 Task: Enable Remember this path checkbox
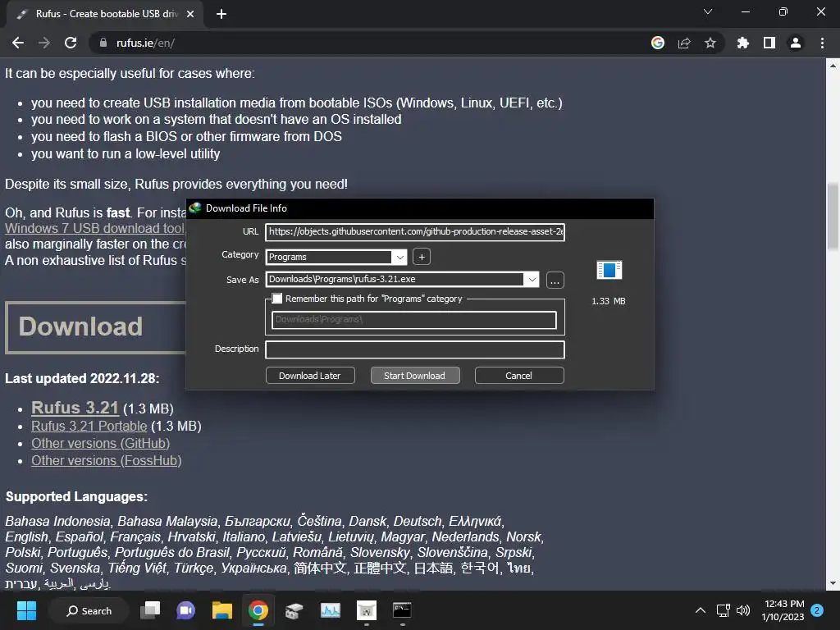point(277,299)
